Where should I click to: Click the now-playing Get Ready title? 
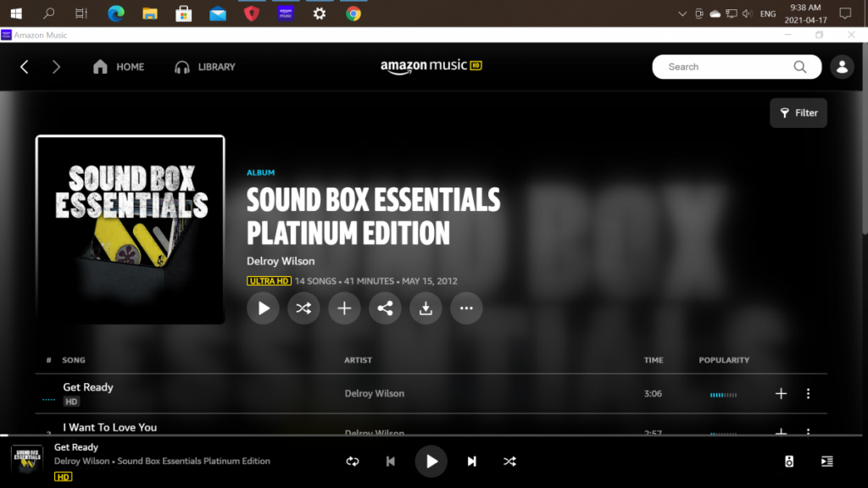click(75, 447)
